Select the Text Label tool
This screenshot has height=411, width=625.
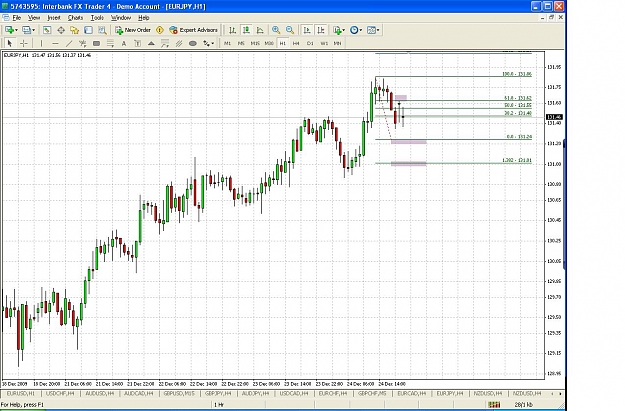coord(138,43)
